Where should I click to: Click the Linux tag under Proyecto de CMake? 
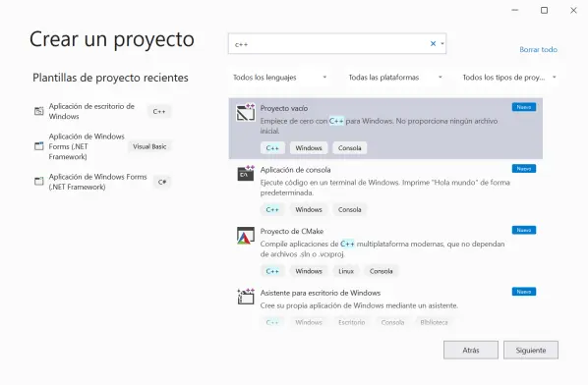[x=346, y=271]
